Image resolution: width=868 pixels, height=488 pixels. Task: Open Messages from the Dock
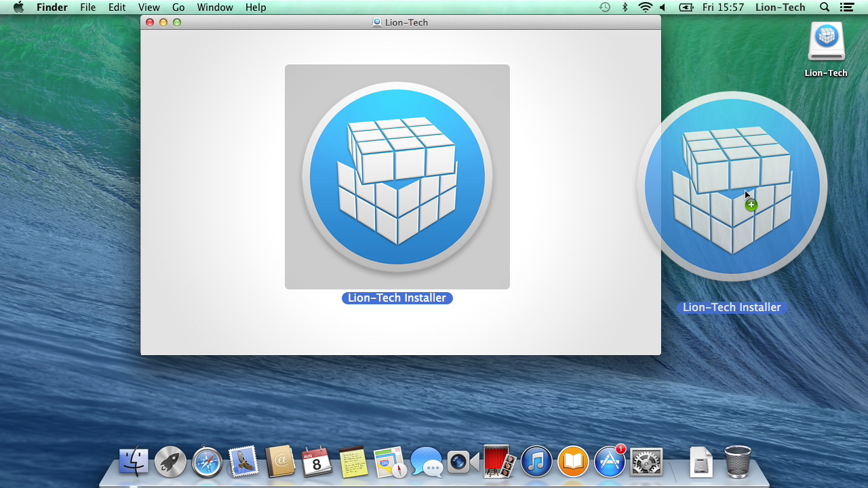click(427, 462)
